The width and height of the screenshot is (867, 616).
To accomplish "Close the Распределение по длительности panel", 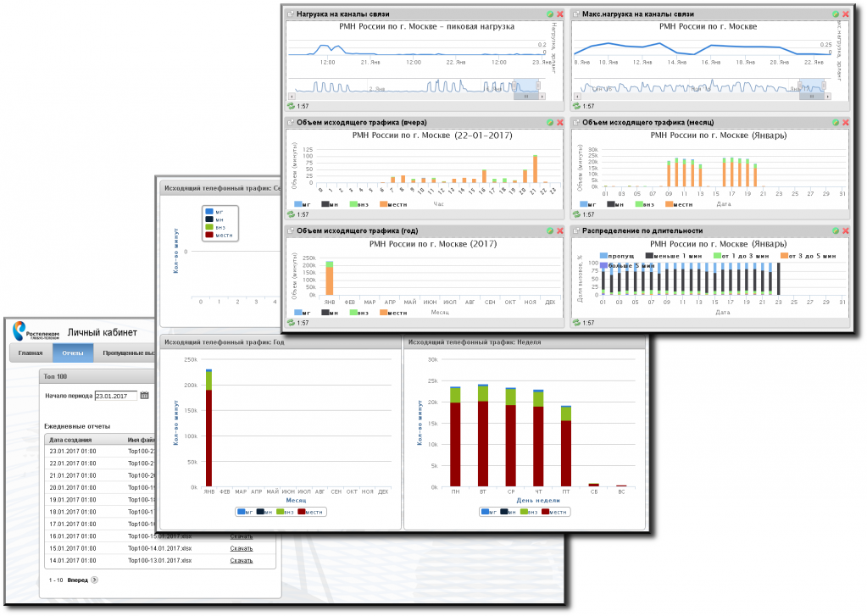I will [x=846, y=230].
